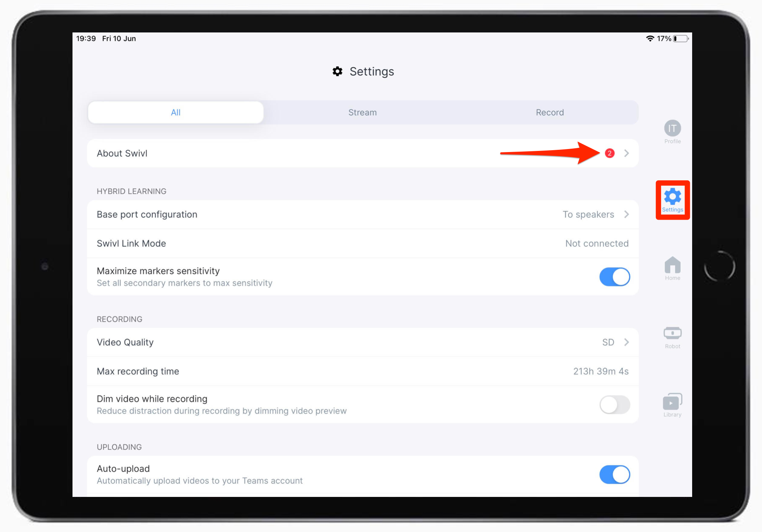The image size is (762, 532).
Task: Open Settings gear in sidebar
Action: 671,200
